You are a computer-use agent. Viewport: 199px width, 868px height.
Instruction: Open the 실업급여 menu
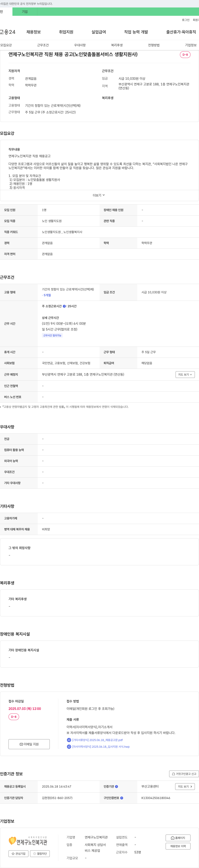coord(98,32)
